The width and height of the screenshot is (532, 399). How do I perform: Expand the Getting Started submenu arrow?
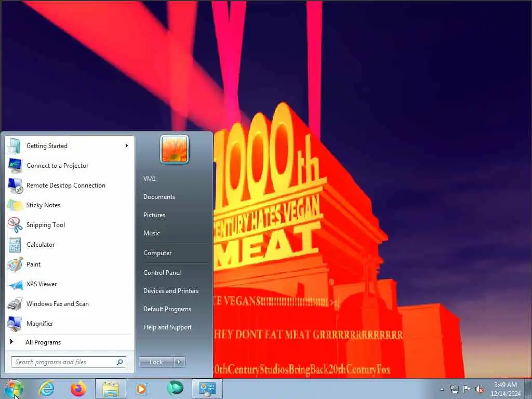click(127, 146)
